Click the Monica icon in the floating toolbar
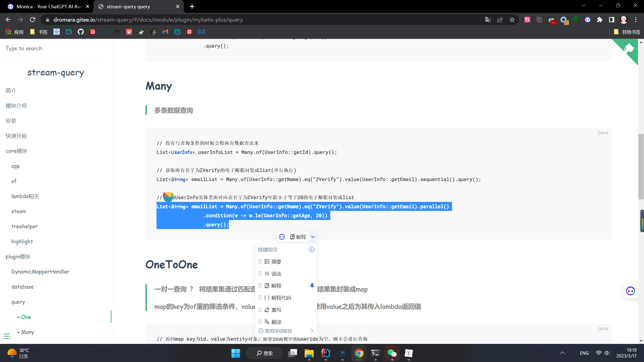This screenshot has height=362, width=644. (x=282, y=237)
